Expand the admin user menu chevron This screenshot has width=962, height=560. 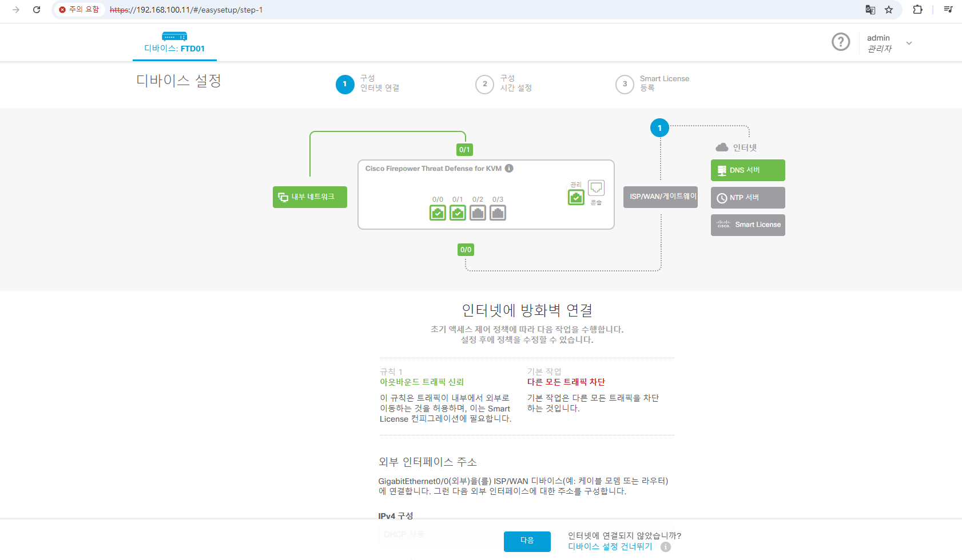[x=909, y=43]
